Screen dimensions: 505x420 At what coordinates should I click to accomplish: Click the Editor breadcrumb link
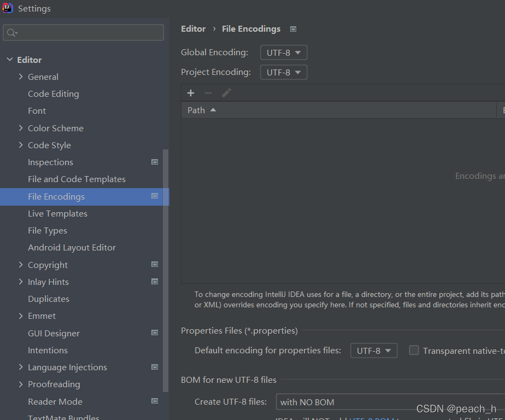193,29
